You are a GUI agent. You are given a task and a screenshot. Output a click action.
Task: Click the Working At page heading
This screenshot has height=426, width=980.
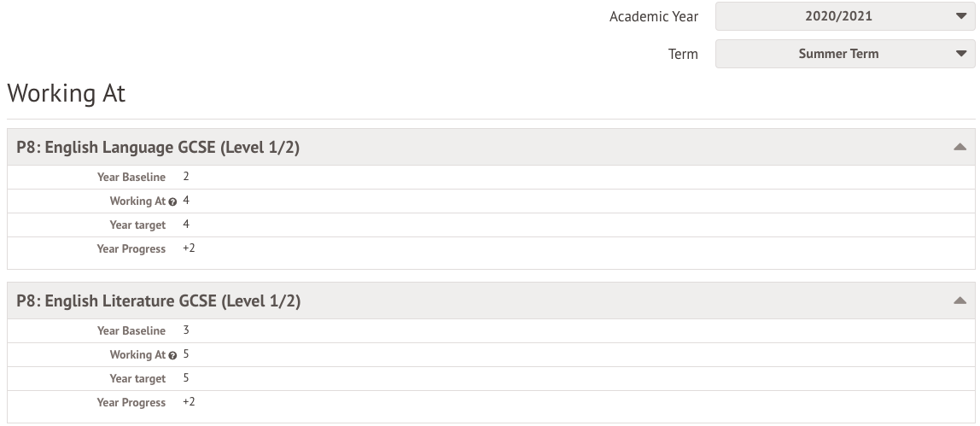coord(66,93)
